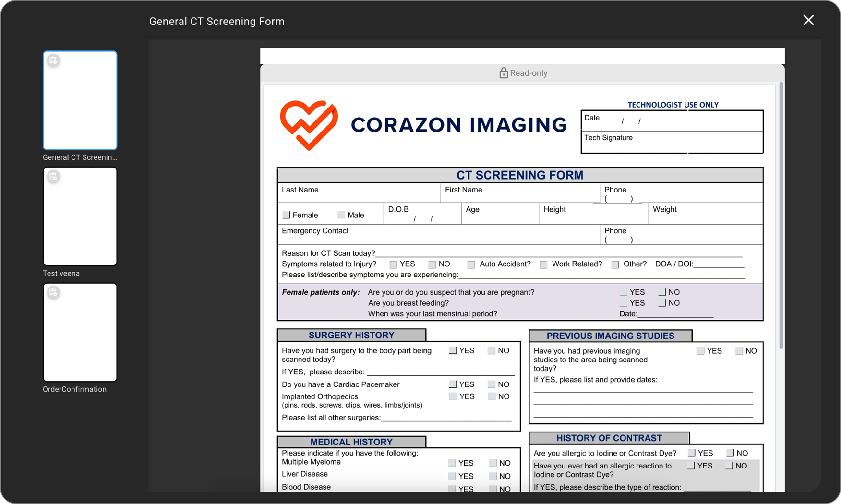Click the document vertical scrollbar
Viewport: 841px width, 504px height.
(x=781, y=216)
